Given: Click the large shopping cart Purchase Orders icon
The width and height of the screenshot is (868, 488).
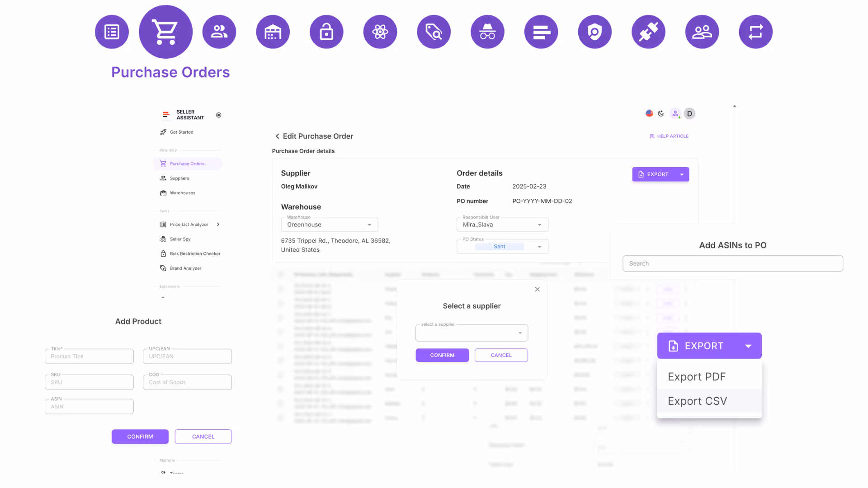Looking at the screenshot, I should click(x=165, y=32).
